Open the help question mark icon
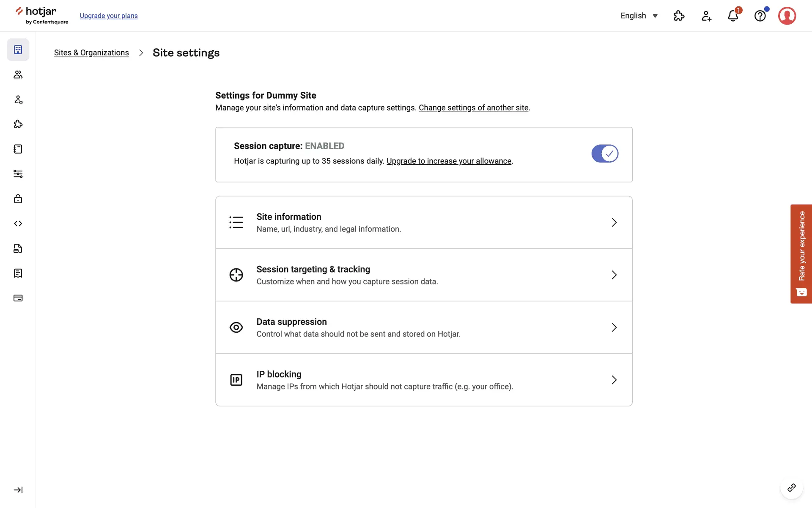Viewport: 812px width, 508px height. pos(760,16)
